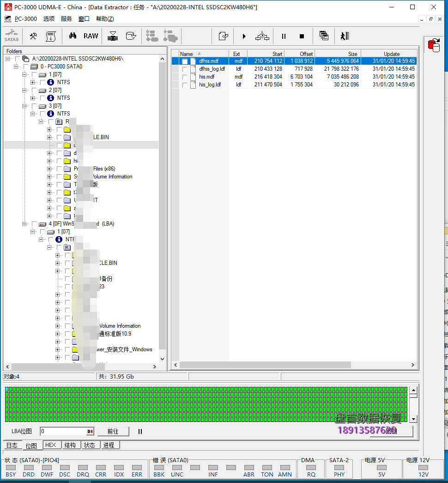Screen dimensions: 448x483
Task: Click the red database icon on the right
Action: (434, 45)
